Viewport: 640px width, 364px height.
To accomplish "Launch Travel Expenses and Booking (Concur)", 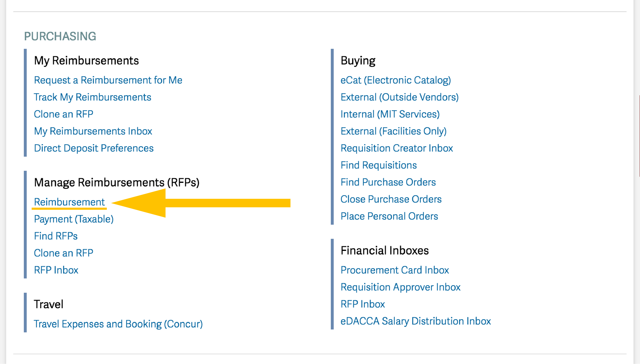I will point(118,324).
